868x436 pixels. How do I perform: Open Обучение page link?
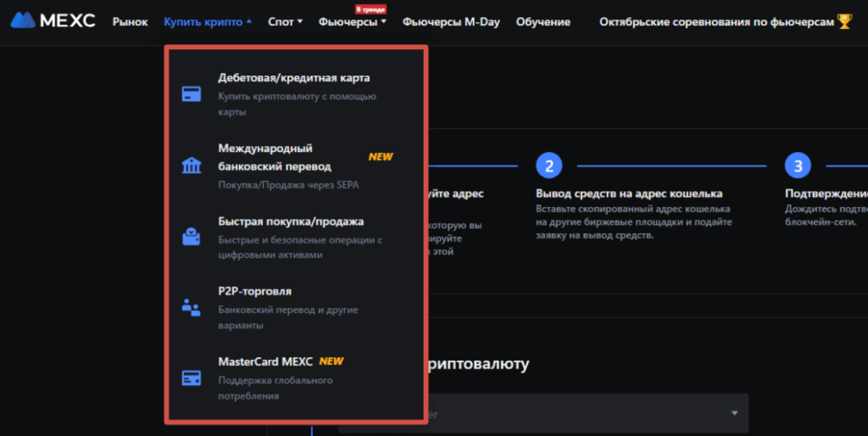(542, 22)
